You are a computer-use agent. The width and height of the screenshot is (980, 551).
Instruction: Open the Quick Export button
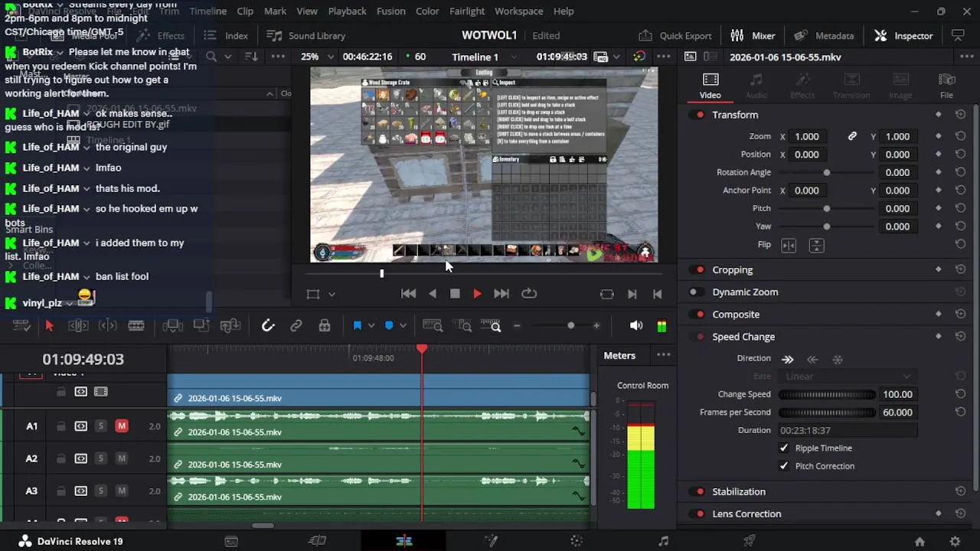pos(675,36)
